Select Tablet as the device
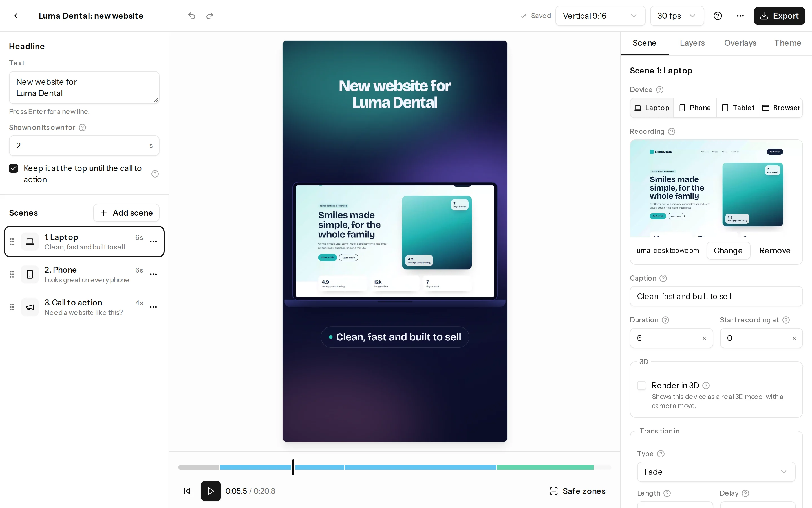 click(738, 108)
